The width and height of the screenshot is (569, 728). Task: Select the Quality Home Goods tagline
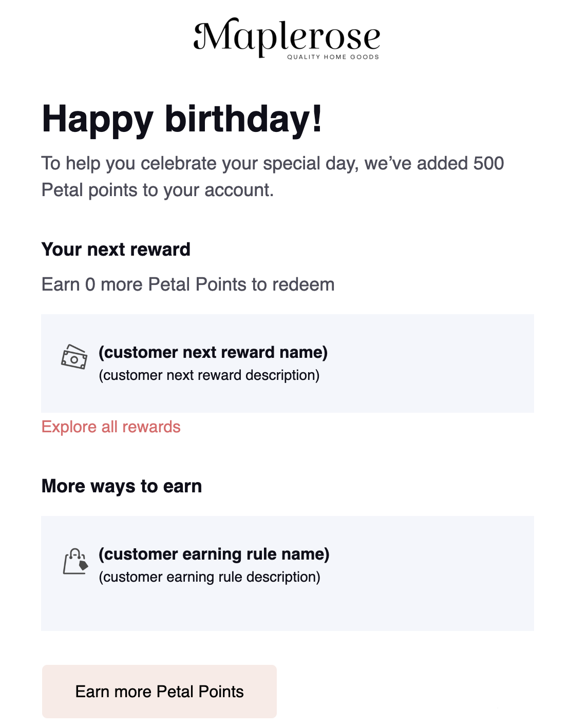click(x=333, y=57)
